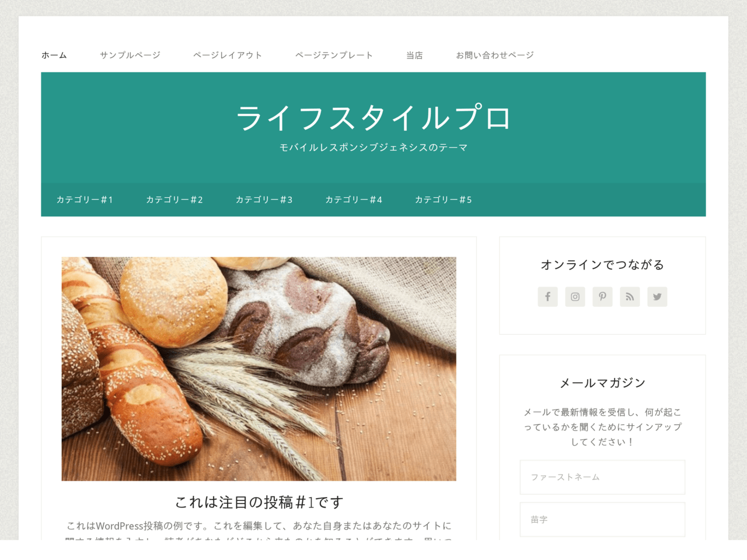
Task: Open the Instagram social icon
Action: 575,297
